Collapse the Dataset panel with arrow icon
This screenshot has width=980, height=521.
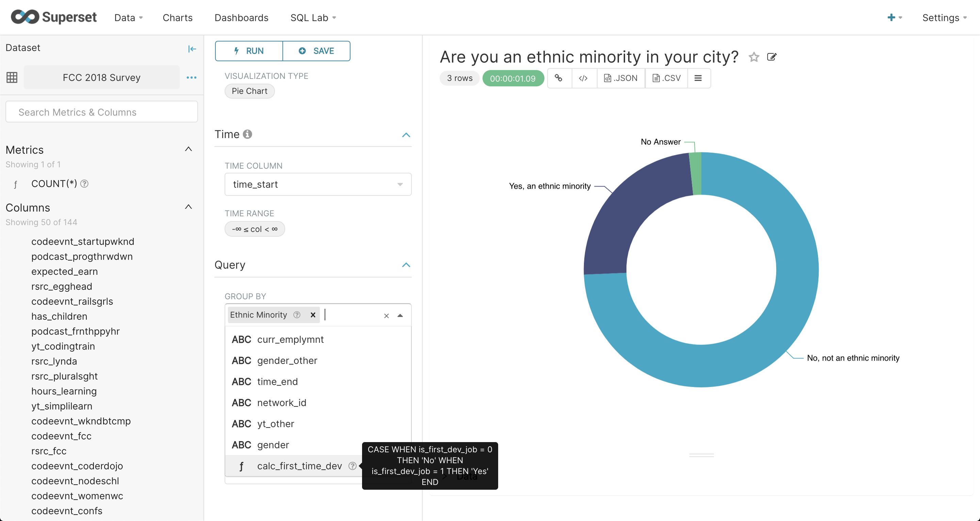click(x=192, y=49)
